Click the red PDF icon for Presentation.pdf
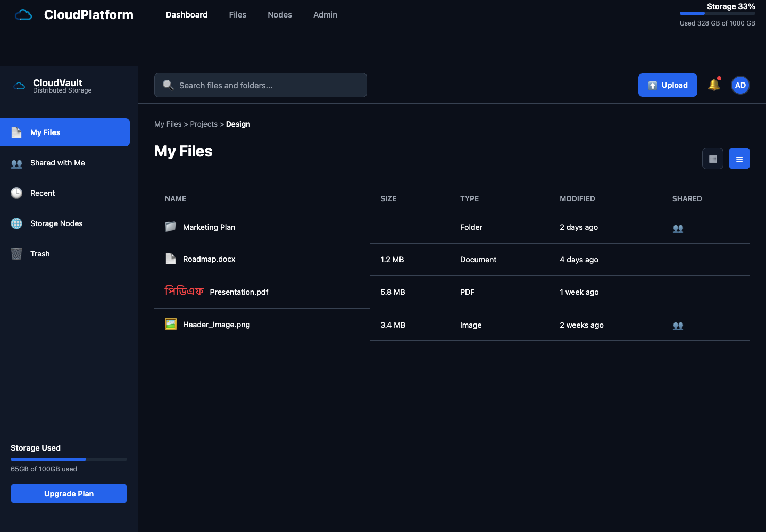 pyautogui.click(x=184, y=291)
